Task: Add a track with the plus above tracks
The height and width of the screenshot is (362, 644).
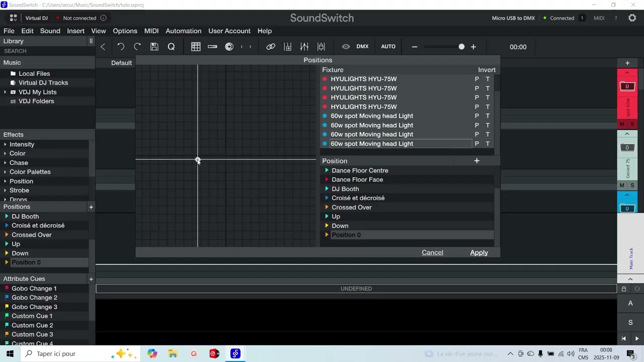Action: pos(627,63)
